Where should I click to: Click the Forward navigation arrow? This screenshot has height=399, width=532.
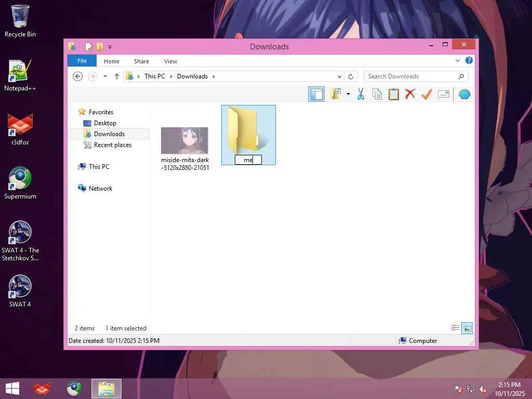tap(92, 76)
